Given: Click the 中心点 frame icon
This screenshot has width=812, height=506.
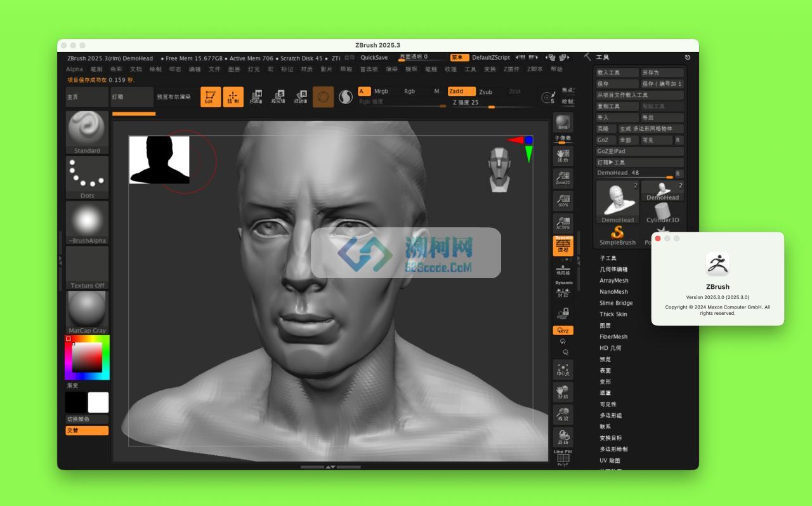Looking at the screenshot, I should [x=563, y=370].
